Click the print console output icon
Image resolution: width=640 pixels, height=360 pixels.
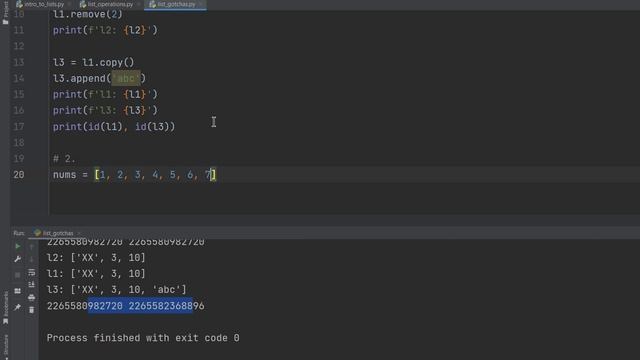click(x=31, y=298)
